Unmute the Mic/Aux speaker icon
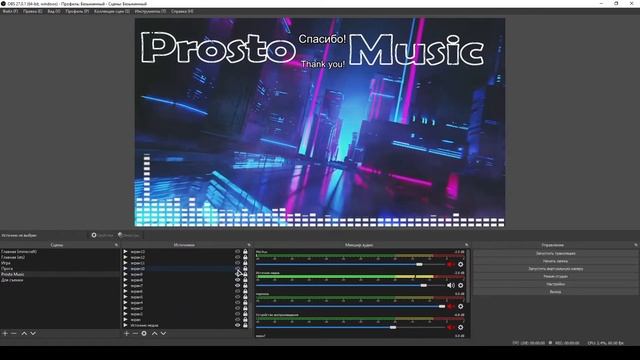 (x=451, y=264)
